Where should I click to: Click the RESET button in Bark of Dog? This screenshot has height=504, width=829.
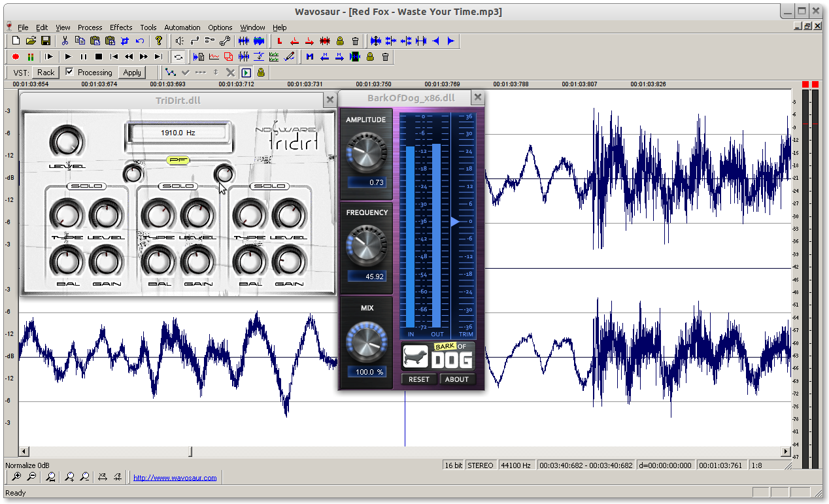(419, 379)
